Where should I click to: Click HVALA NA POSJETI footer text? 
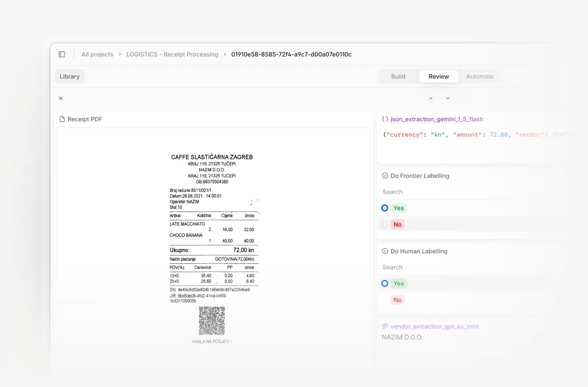[x=212, y=341]
